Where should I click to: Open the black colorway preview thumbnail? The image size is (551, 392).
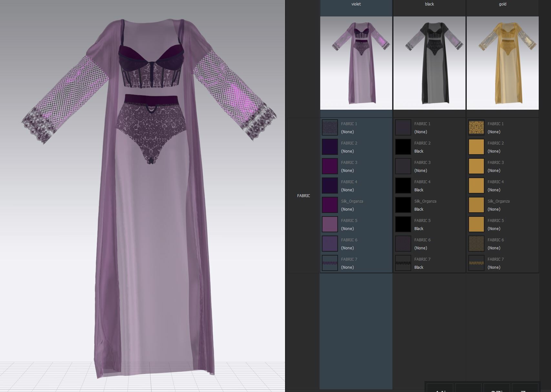pos(429,63)
